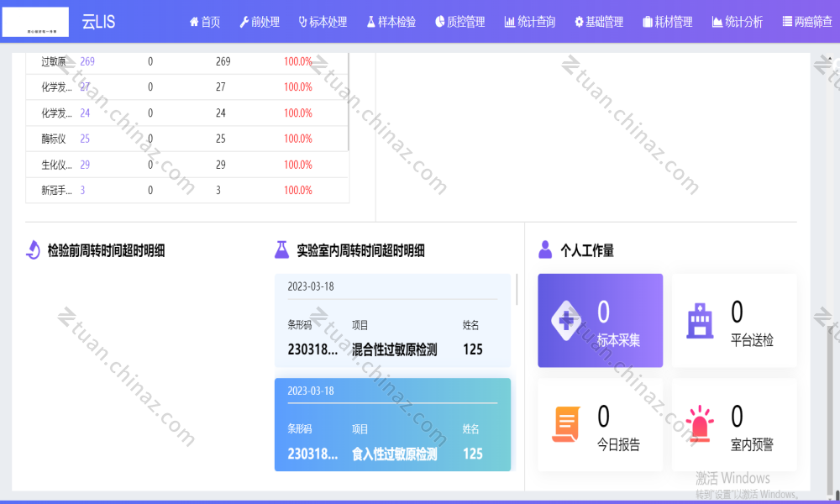Click the flask icon beside 样本检验
The height and width of the screenshot is (504, 840).
(370, 22)
